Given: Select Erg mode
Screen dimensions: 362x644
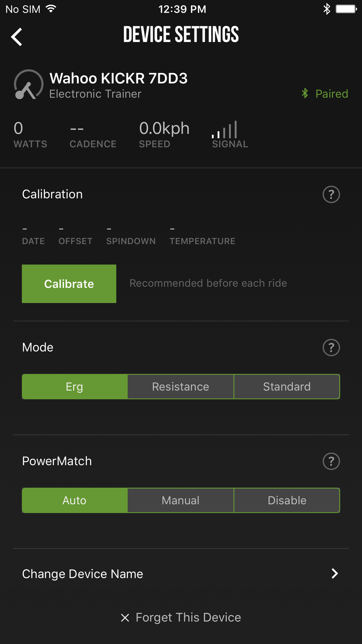Looking at the screenshot, I should pos(75,387).
